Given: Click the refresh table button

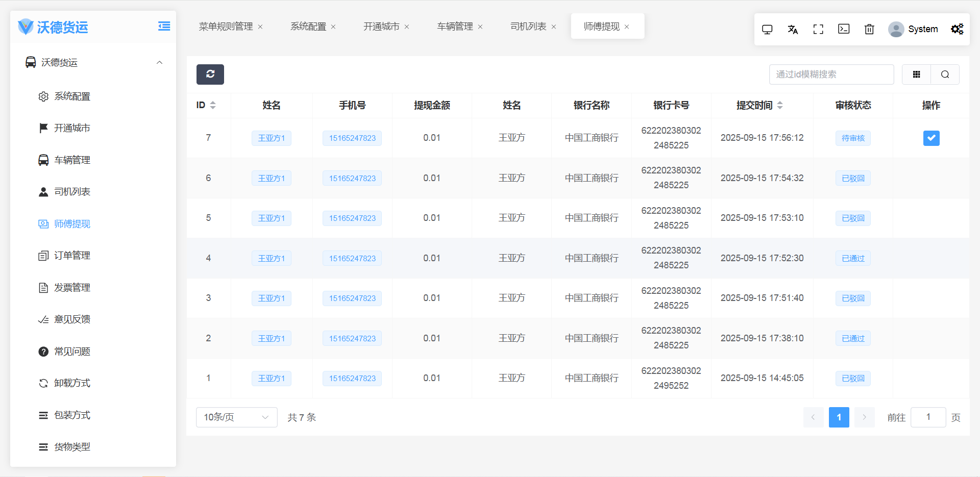Looking at the screenshot, I should [x=210, y=74].
